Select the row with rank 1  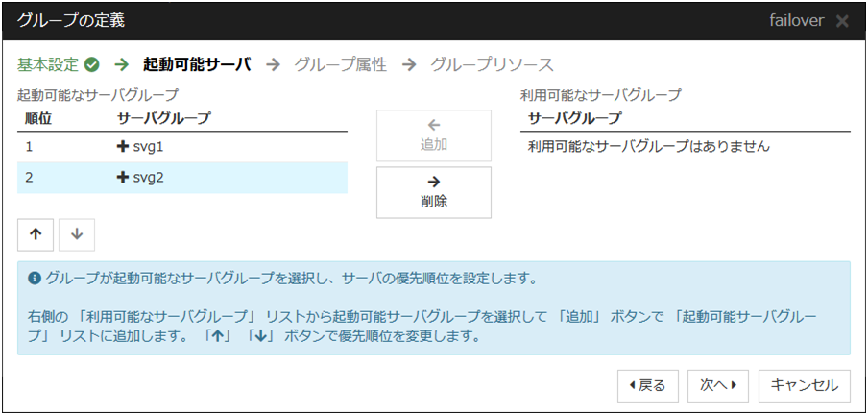point(182,147)
